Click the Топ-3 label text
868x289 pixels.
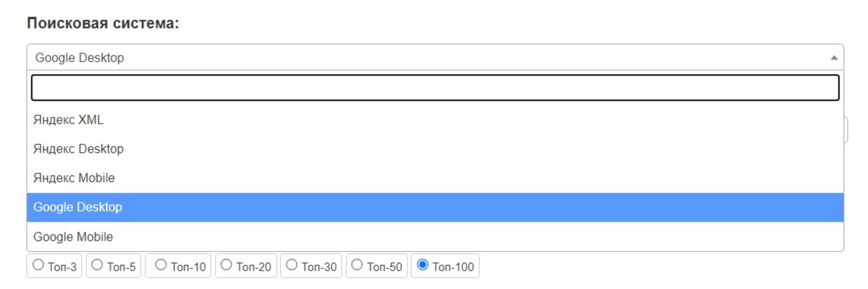(62, 267)
